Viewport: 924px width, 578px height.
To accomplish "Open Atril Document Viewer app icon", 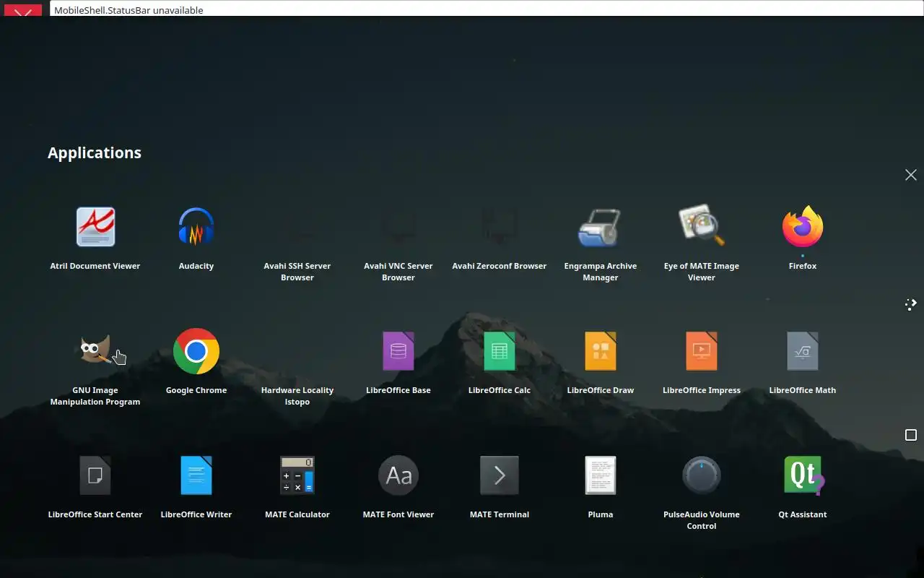I will [95, 227].
